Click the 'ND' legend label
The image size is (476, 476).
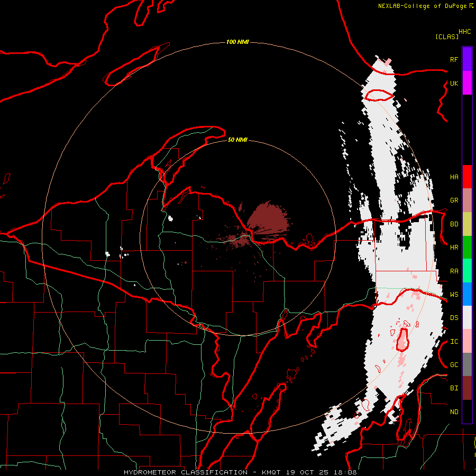pyautogui.click(x=454, y=412)
